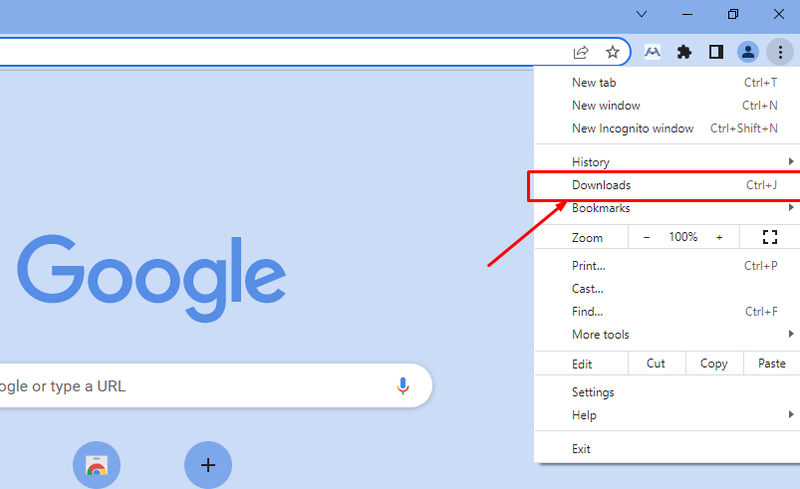The width and height of the screenshot is (800, 489).
Task: Select Cast... menu entry
Action: click(x=667, y=289)
